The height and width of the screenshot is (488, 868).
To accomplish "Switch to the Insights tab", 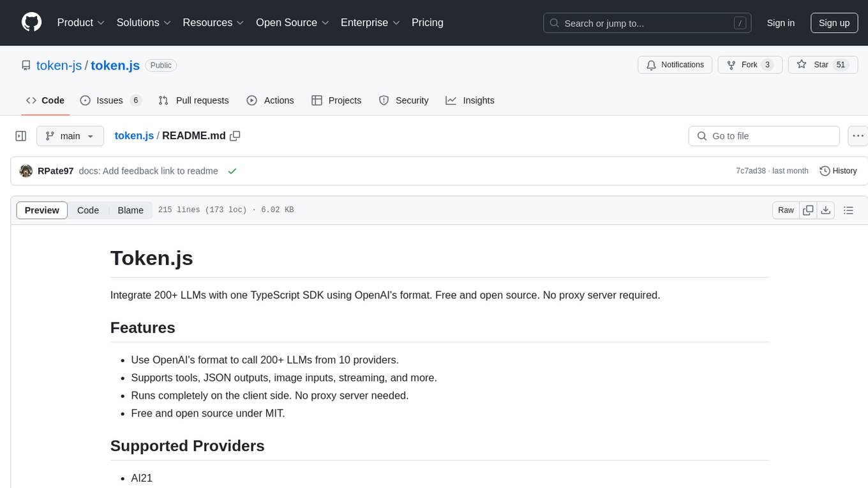I will click(470, 100).
